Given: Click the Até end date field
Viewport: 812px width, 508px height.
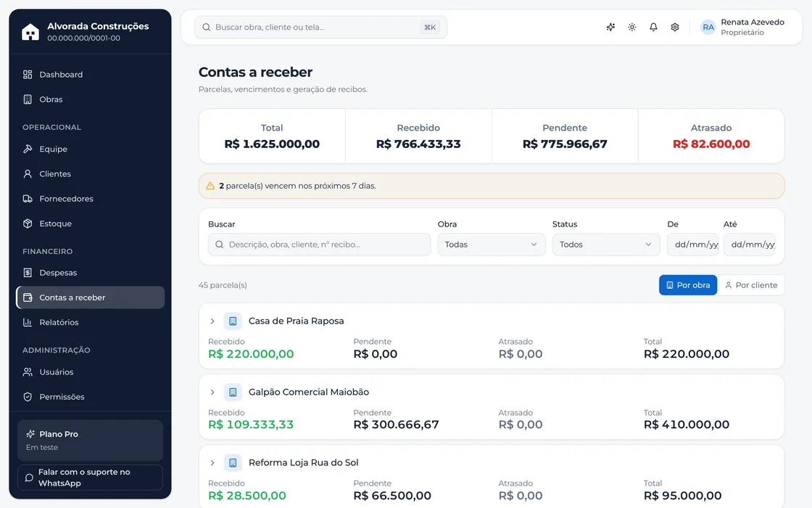Looking at the screenshot, I should click(x=750, y=245).
